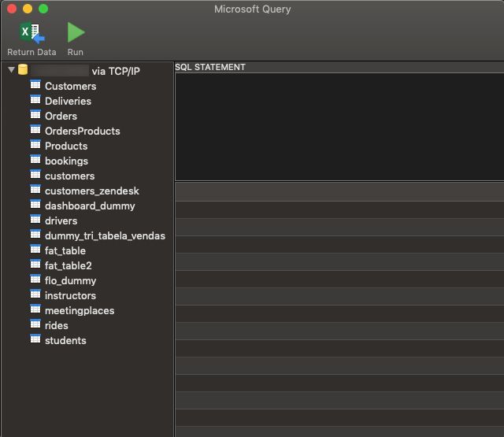This screenshot has width=504, height=437.
Task: Select the capitalized Customers table name
Action: click(x=70, y=86)
